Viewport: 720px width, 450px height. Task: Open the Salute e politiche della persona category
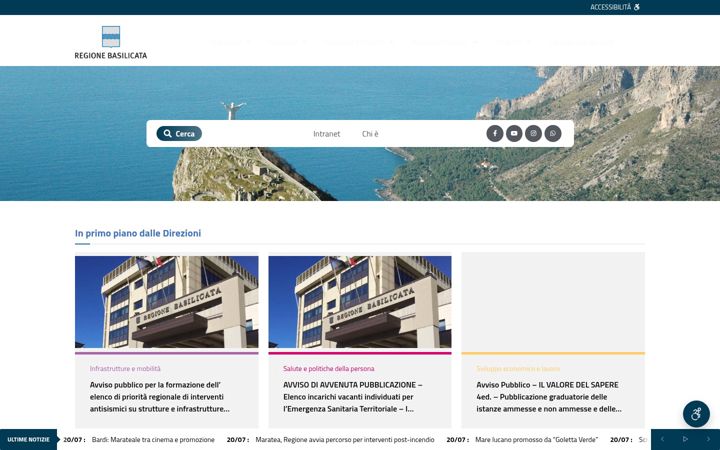pyautogui.click(x=329, y=368)
